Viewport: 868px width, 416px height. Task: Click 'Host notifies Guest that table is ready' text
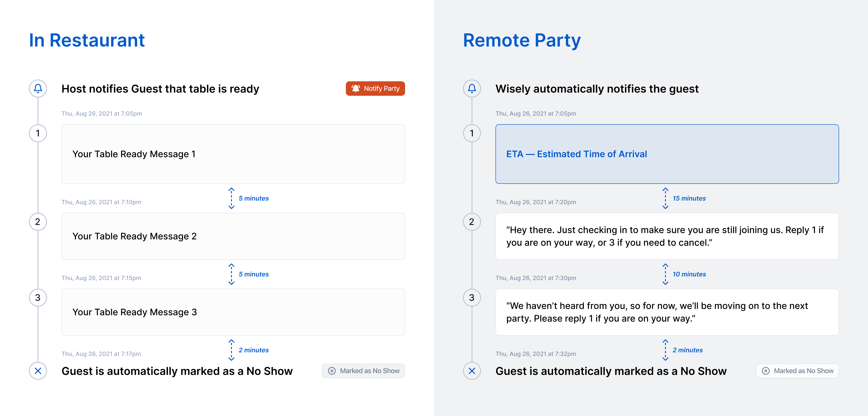[160, 89]
